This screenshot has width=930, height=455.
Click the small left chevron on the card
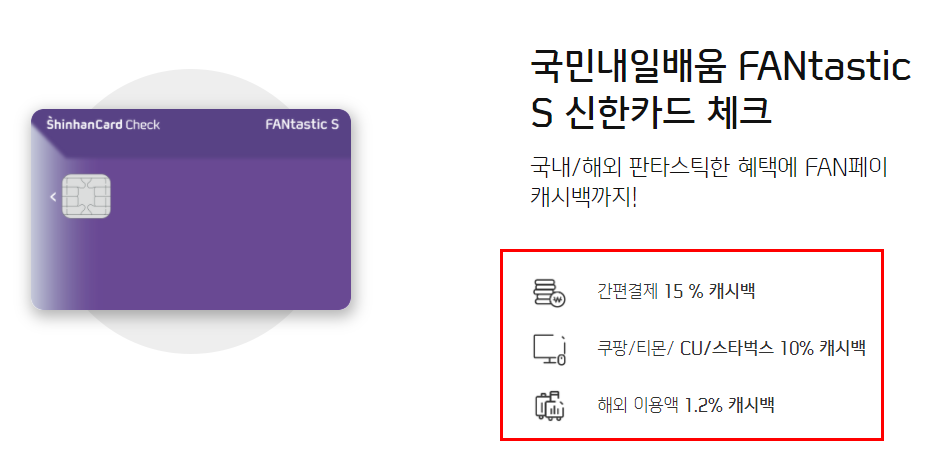tap(53, 196)
